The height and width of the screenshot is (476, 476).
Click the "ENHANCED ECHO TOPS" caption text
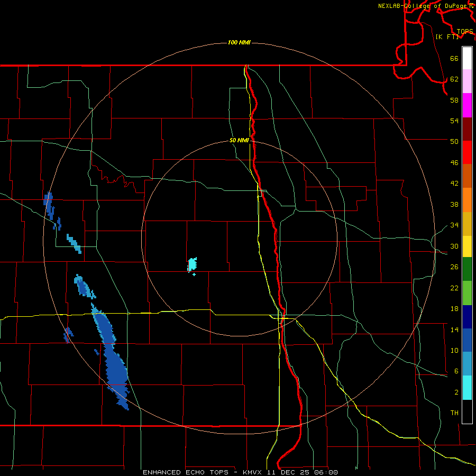point(186,472)
